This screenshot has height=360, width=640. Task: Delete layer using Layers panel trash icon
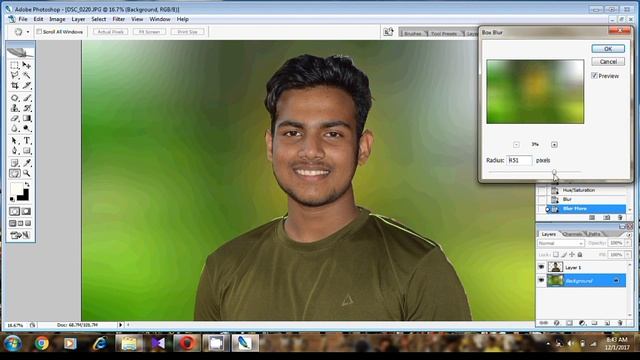click(620, 323)
